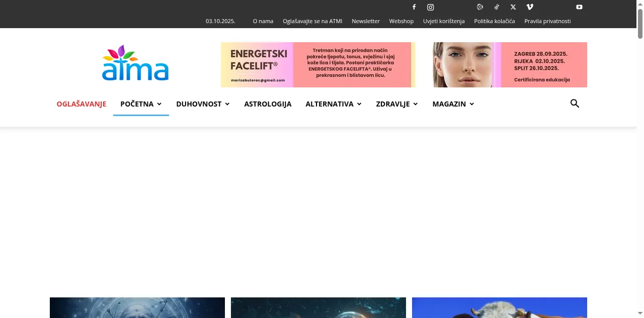
Task: Click the Atma logo
Action: click(135, 63)
